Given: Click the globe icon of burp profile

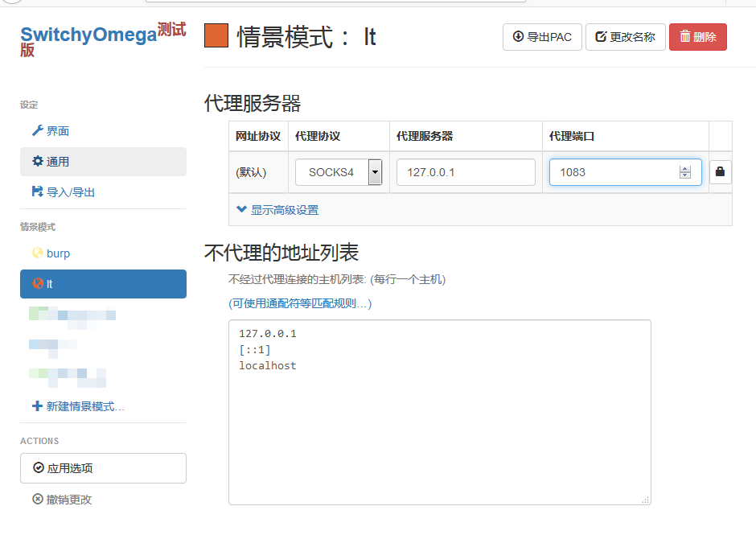Looking at the screenshot, I should pos(37,253).
